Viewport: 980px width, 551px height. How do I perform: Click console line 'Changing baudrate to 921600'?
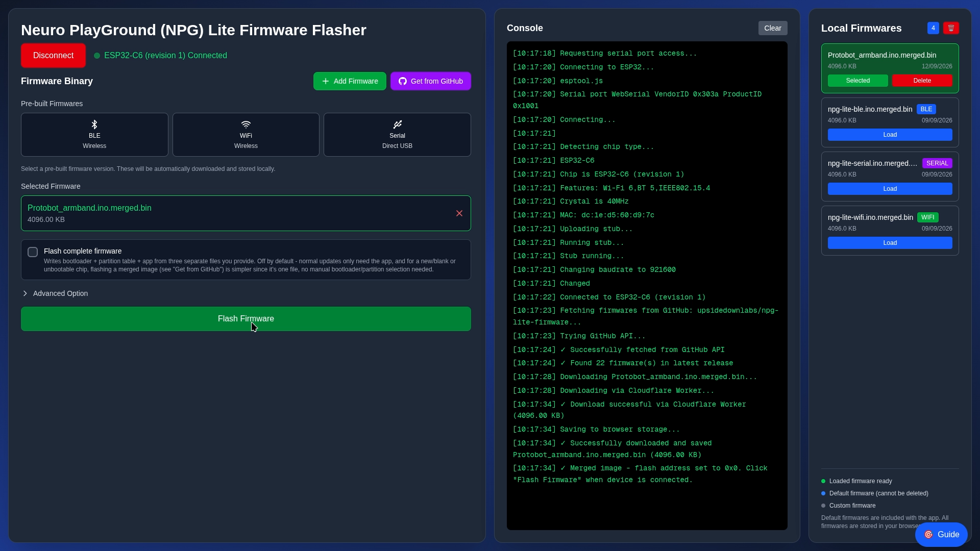[594, 270]
